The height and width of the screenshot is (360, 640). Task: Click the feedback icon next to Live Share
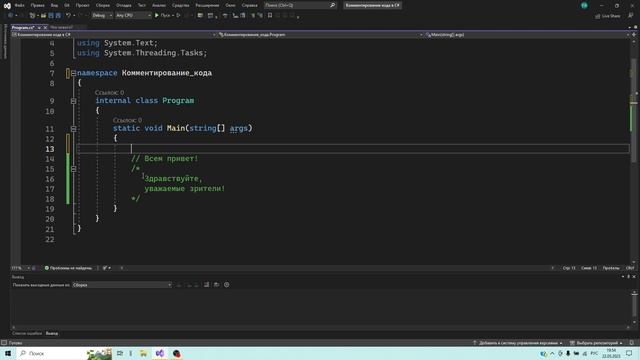click(x=631, y=16)
